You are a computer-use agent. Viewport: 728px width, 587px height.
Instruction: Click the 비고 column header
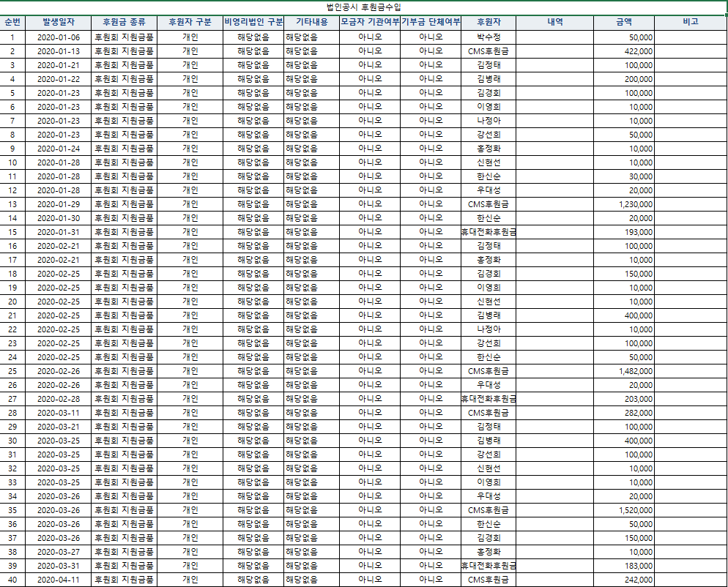tap(691, 22)
